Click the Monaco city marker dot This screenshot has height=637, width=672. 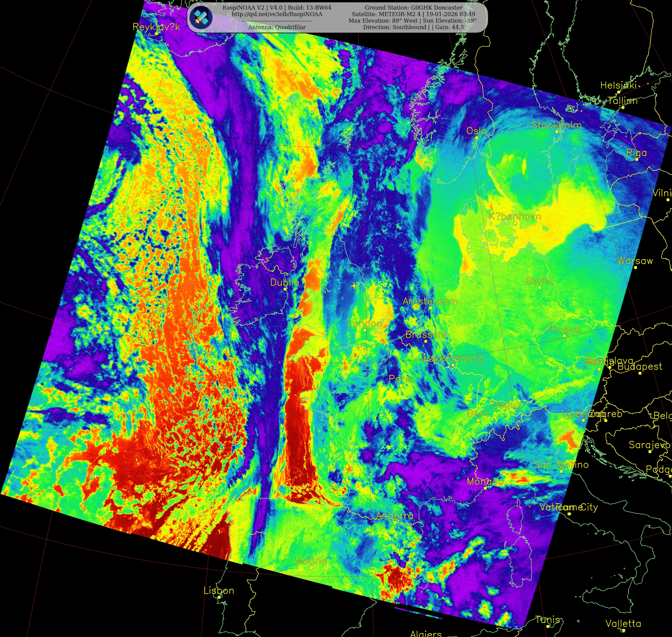click(x=485, y=488)
